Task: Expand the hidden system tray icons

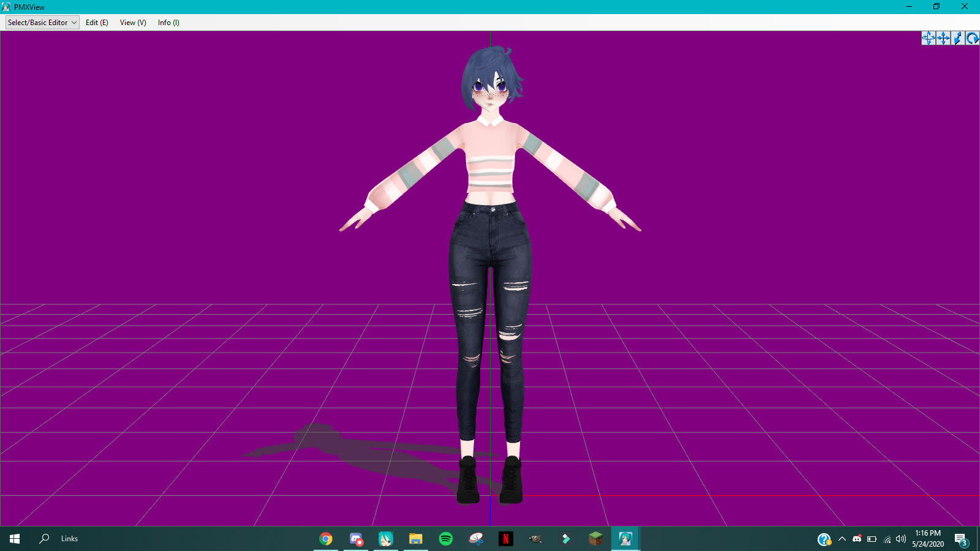Action: click(842, 539)
